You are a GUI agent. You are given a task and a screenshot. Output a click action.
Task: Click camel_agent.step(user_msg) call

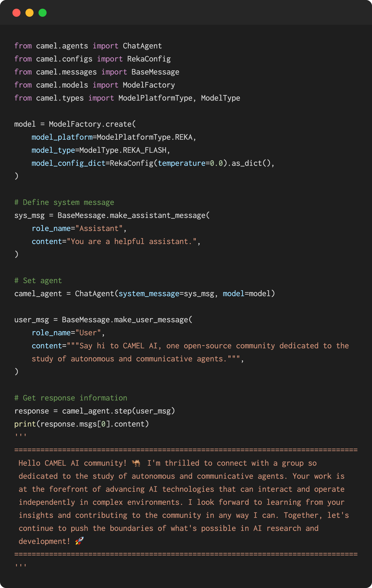pyautogui.click(x=118, y=411)
